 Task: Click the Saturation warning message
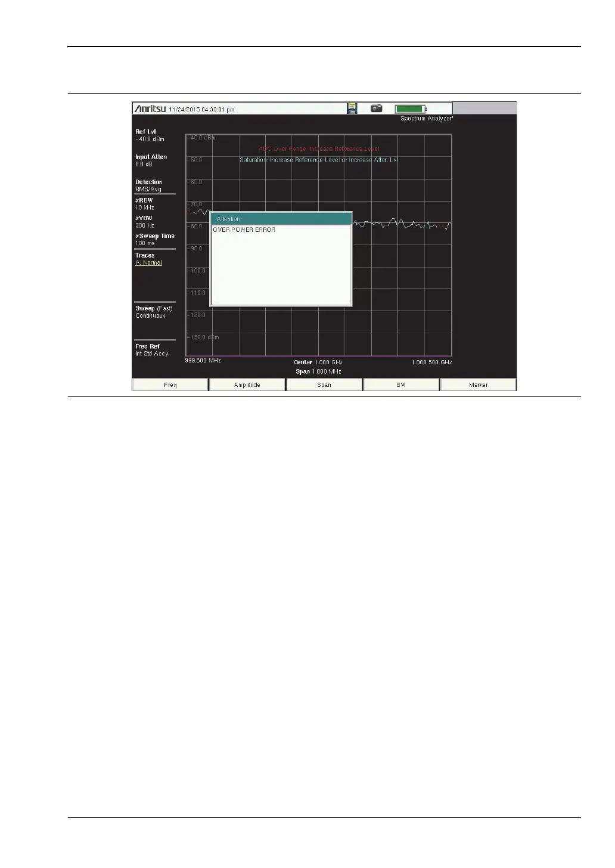318,160
